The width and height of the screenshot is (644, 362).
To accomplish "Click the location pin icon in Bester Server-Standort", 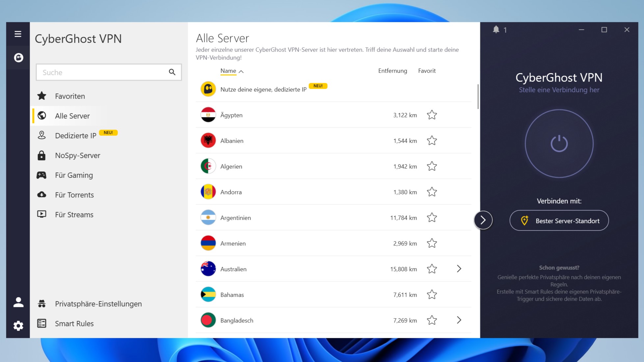I will point(524,220).
